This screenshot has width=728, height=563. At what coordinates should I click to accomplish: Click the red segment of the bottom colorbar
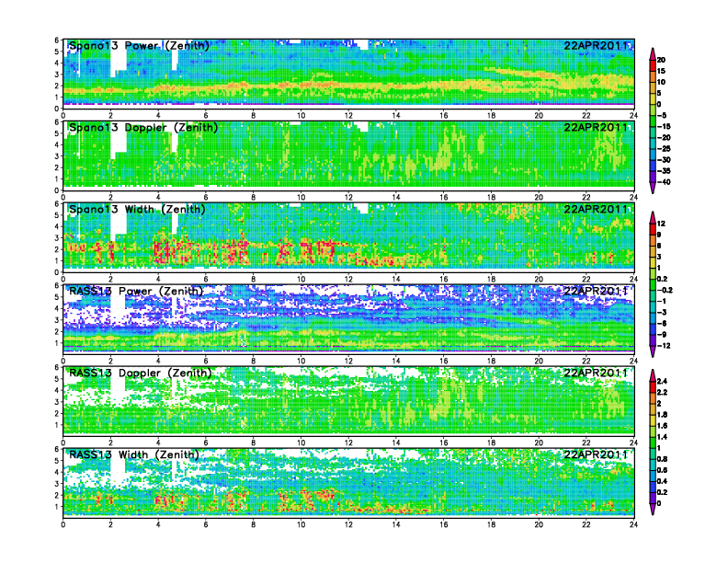(653, 386)
